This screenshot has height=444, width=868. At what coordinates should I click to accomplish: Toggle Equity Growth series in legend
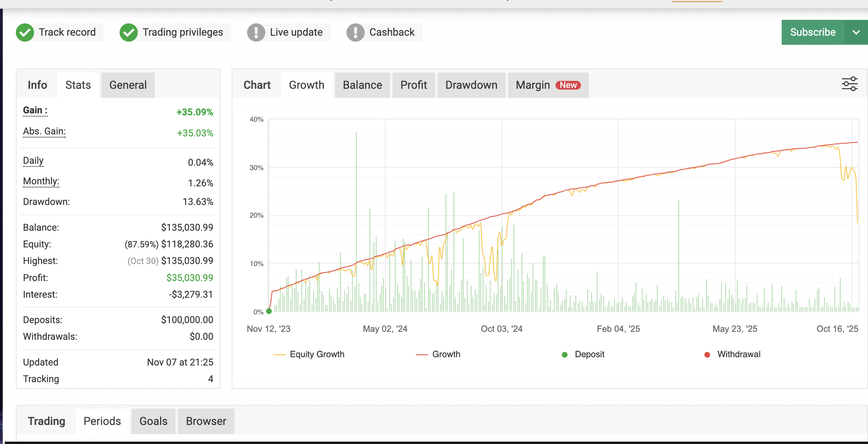coord(316,354)
